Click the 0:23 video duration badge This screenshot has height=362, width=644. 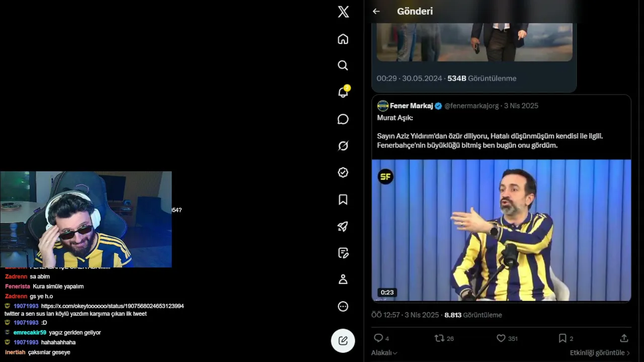387,292
